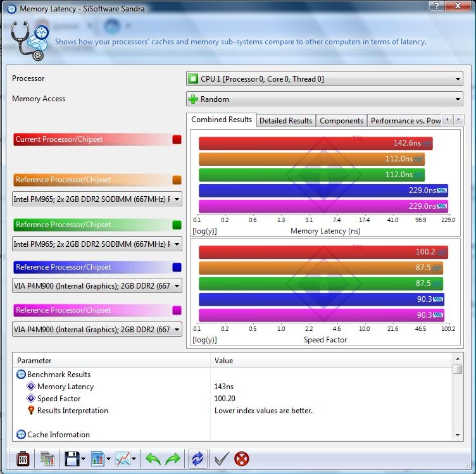This screenshot has height=474, width=476.
Task: Click the green 87.5 speed factor bar
Action: (321, 284)
